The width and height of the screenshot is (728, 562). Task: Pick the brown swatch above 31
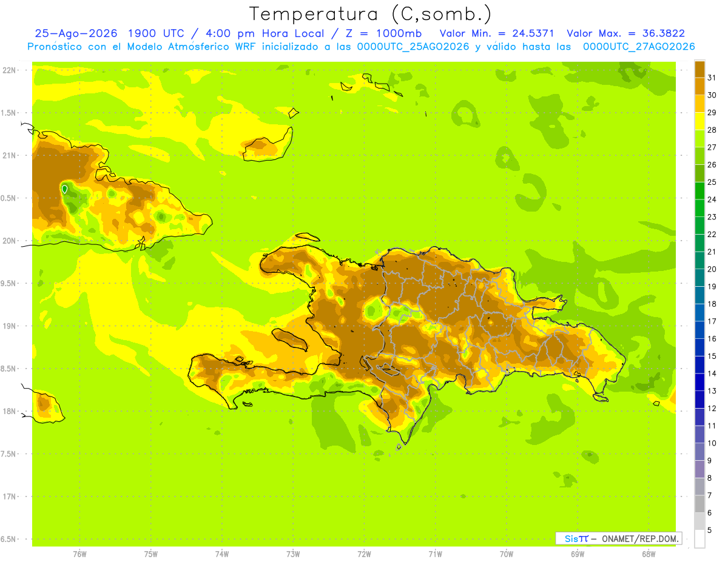[699, 69]
